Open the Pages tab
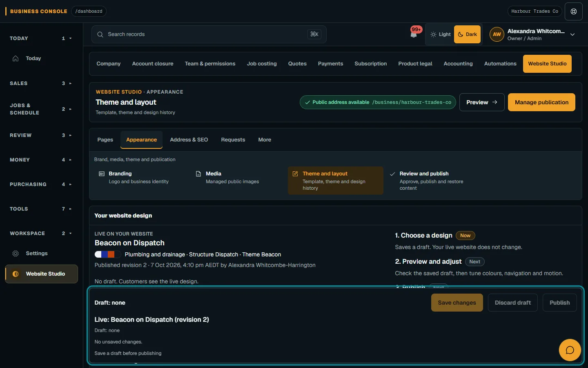Viewport: 588px width, 368px height. pos(105,140)
